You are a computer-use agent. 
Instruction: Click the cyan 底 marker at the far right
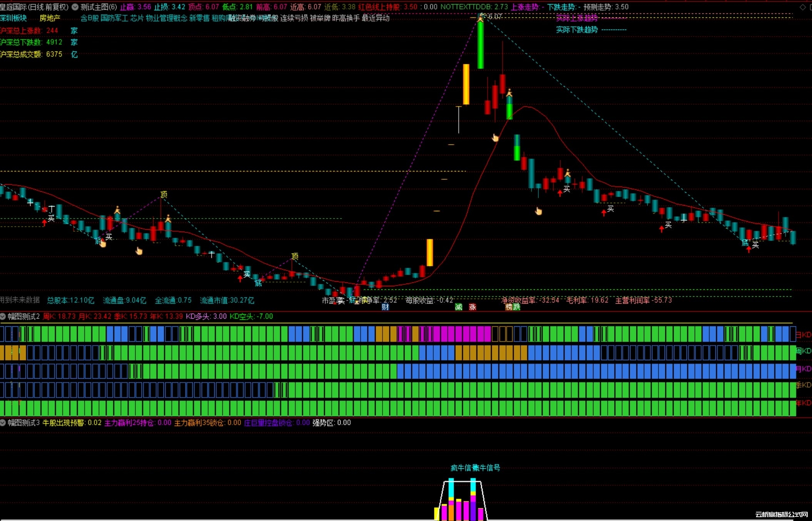tap(745, 243)
